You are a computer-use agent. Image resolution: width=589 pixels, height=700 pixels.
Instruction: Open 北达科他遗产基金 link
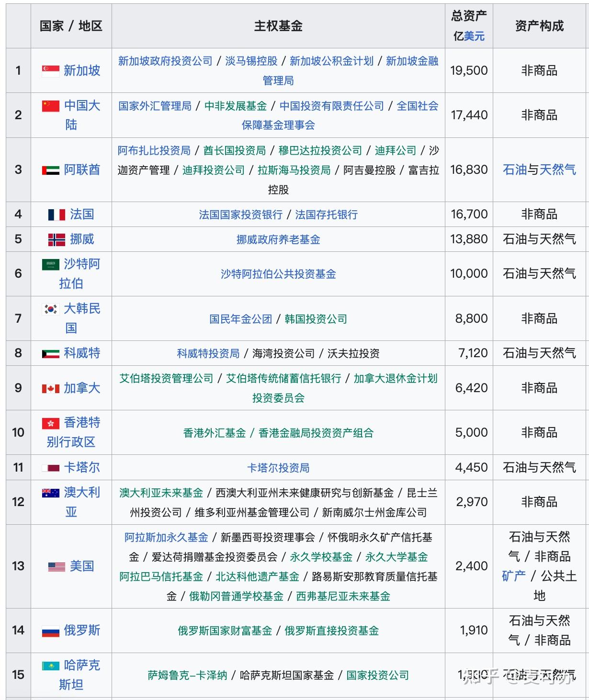click(x=257, y=577)
